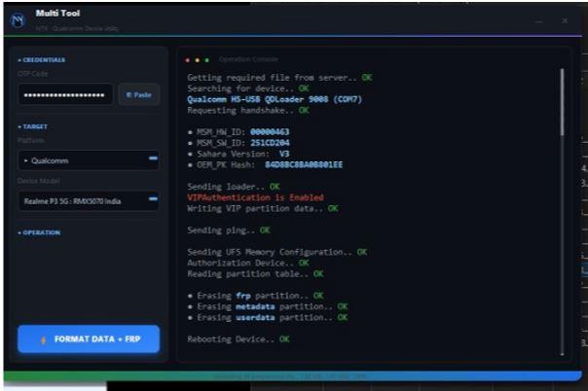Click the OPERATION section header
The height and width of the screenshot is (391, 588).
(39, 232)
